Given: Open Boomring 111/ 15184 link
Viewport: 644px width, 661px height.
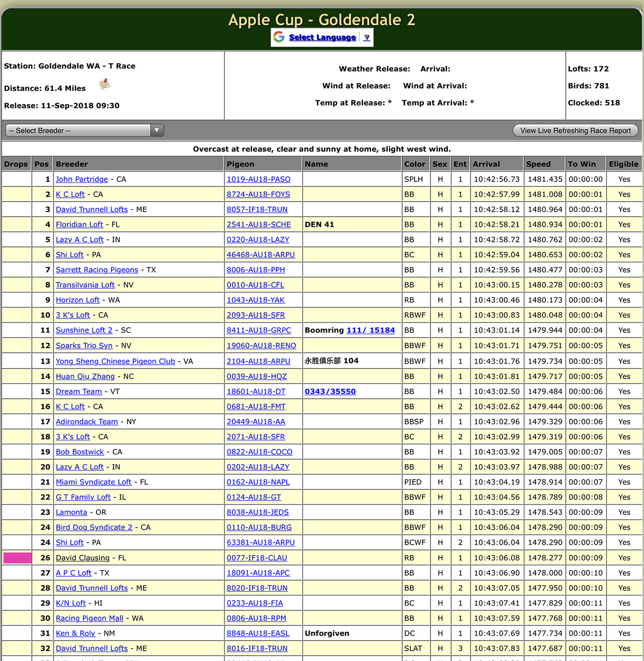Looking at the screenshot, I should (371, 330).
